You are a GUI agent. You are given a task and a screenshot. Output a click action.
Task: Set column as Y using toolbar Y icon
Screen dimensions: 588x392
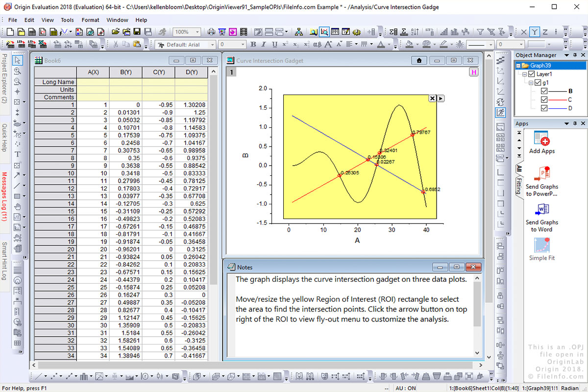535,32
